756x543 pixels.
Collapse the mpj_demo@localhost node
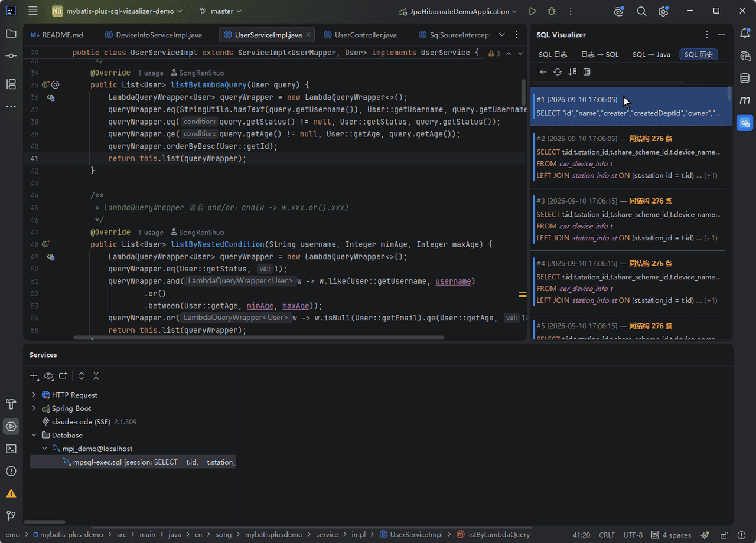(44, 449)
